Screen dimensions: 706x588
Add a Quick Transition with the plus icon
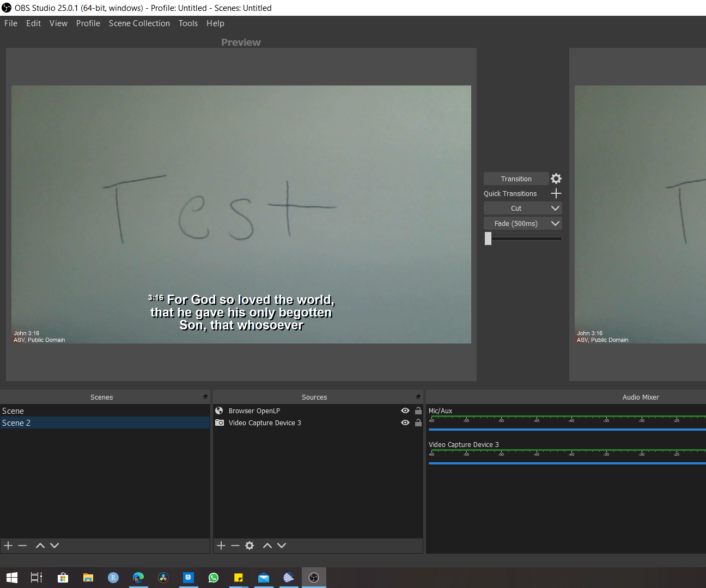[556, 193]
